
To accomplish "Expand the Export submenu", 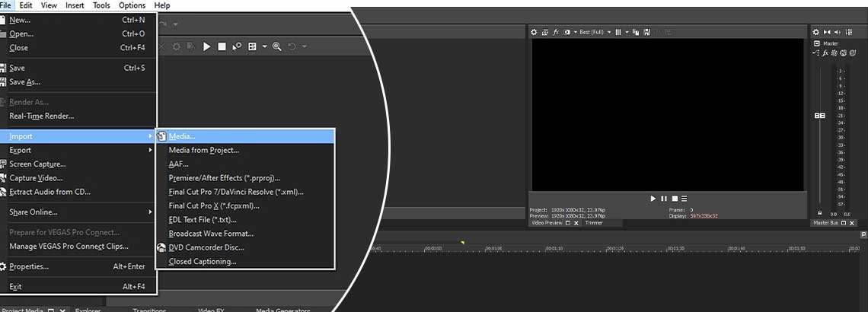I will coord(150,150).
